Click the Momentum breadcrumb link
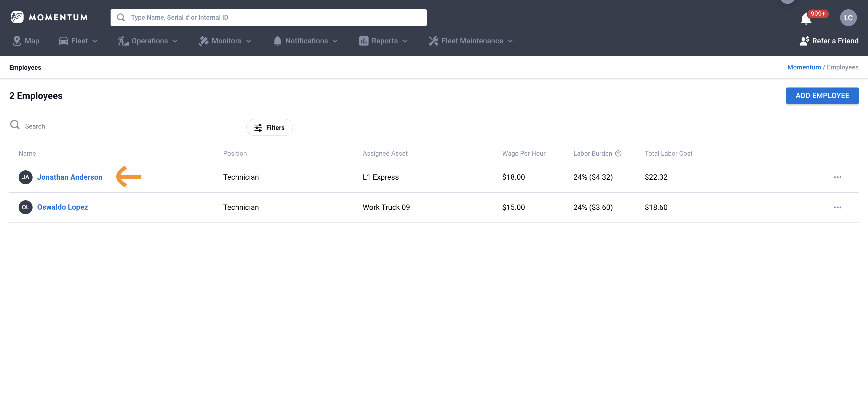Screen dimensions: 868x398 click(x=804, y=67)
